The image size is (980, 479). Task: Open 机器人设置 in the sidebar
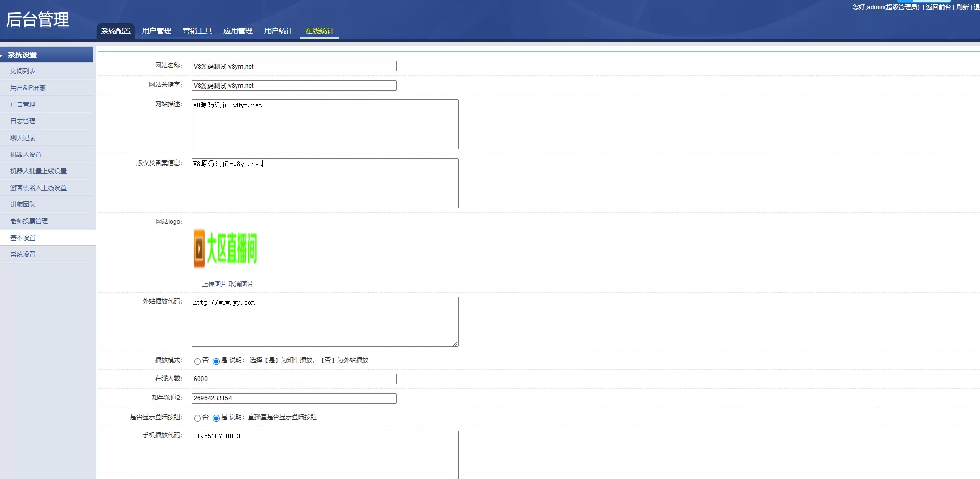coord(26,155)
